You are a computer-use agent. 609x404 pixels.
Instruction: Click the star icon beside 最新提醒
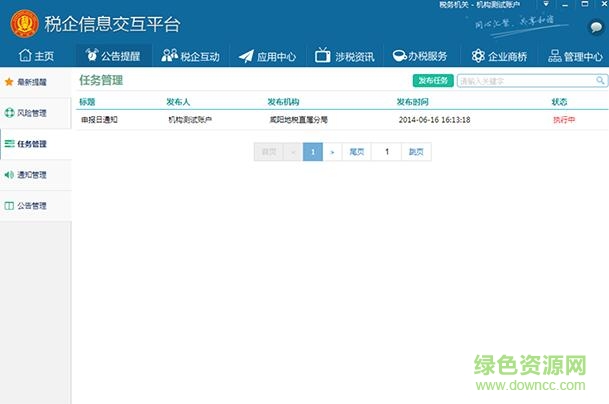click(9, 82)
